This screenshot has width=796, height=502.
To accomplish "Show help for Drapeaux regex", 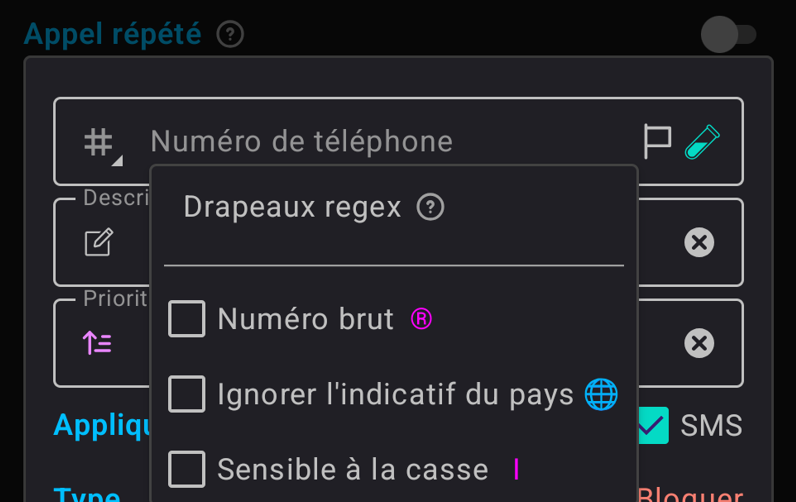I will coord(430,208).
